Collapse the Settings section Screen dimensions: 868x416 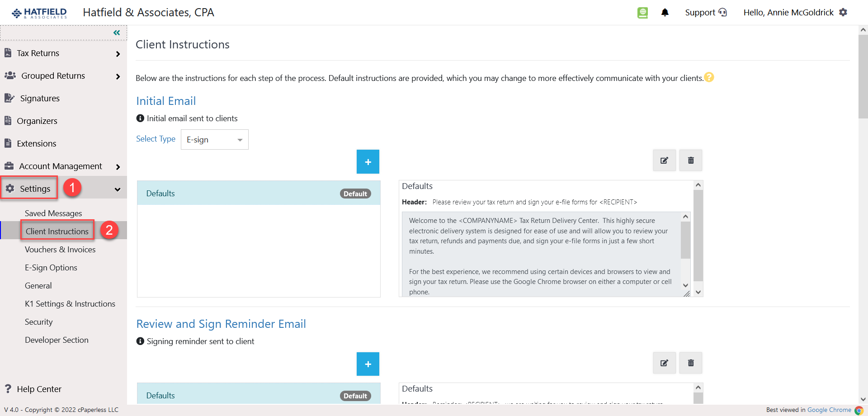point(118,189)
